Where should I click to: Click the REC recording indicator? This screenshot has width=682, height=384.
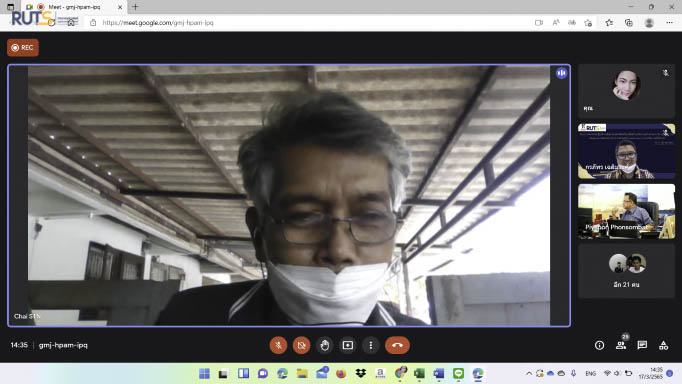[23, 48]
